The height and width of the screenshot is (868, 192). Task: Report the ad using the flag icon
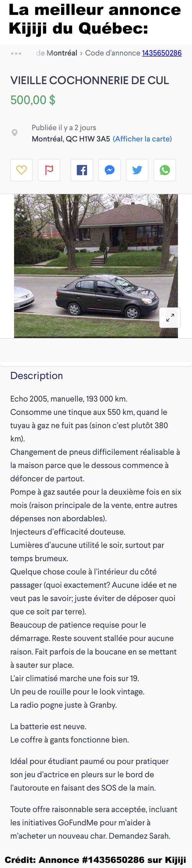click(49, 170)
